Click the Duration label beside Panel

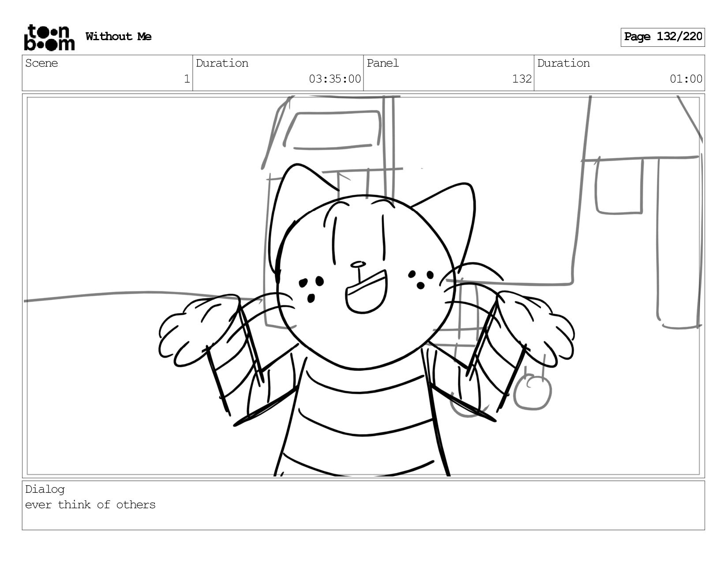(563, 63)
